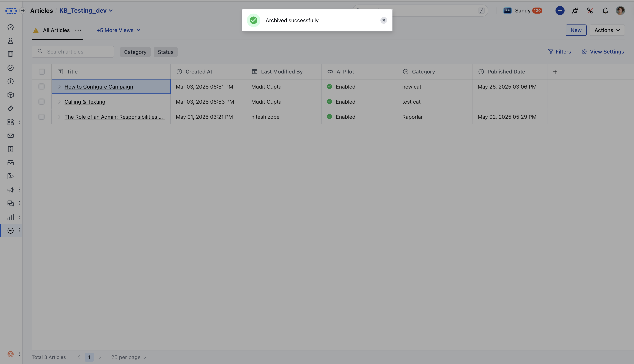Expand the Calling & Texting article row
The height and width of the screenshot is (364, 634).
[x=59, y=102]
